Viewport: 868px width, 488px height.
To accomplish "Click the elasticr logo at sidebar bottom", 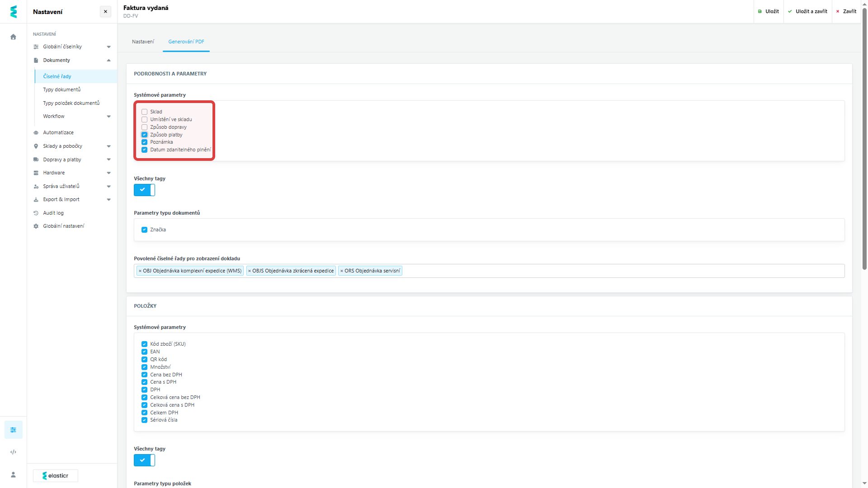I will (x=55, y=476).
